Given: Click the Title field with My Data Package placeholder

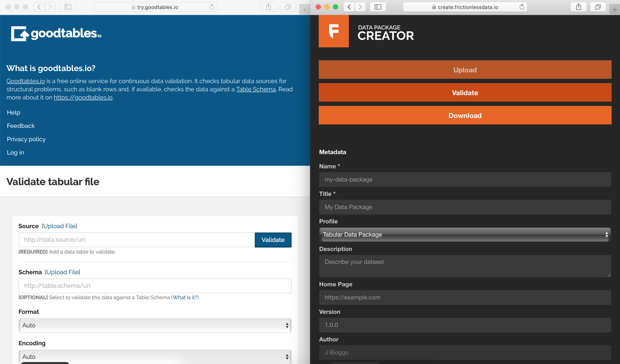Looking at the screenshot, I should [x=465, y=207].
